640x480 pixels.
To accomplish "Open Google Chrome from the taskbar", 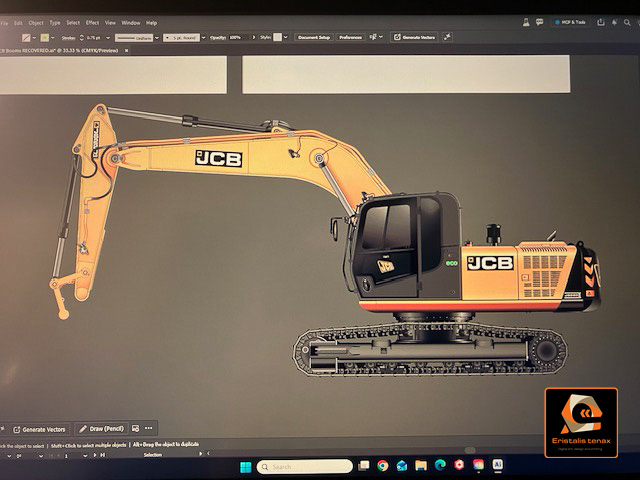I will [382, 466].
